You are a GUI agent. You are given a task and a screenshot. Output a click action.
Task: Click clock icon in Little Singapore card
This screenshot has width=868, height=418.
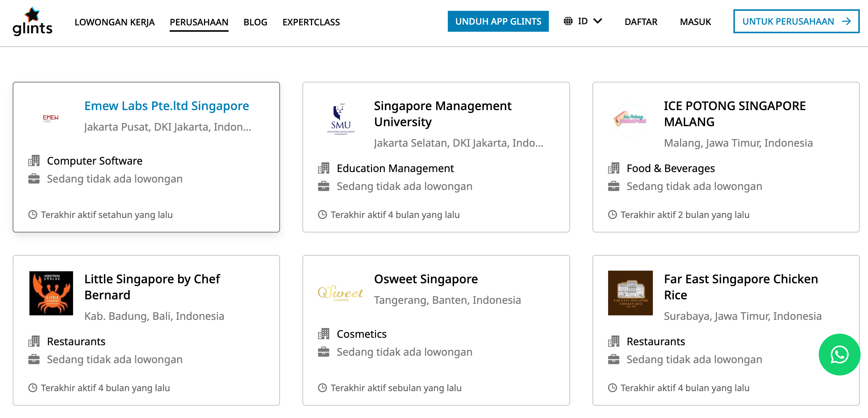(33, 388)
